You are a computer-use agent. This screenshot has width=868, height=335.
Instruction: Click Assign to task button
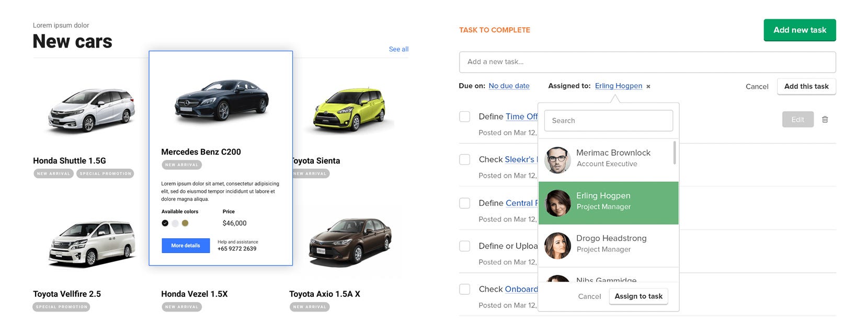(x=638, y=296)
